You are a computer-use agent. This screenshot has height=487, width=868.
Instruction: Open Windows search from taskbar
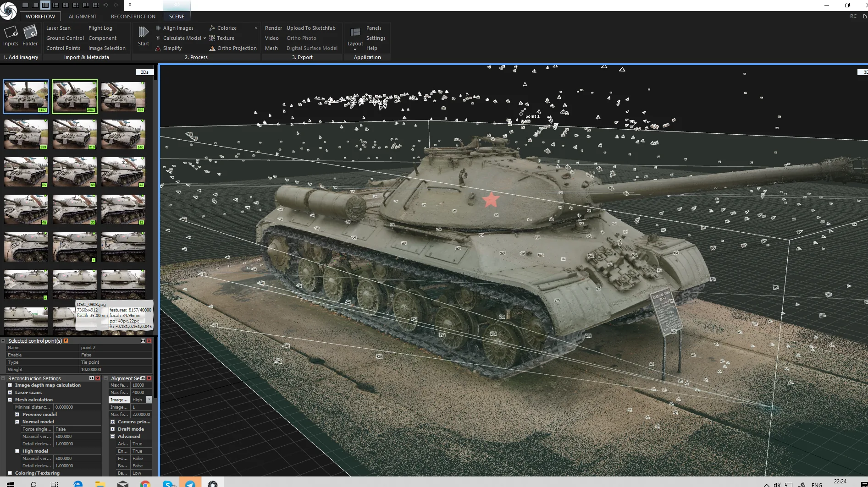point(33,484)
